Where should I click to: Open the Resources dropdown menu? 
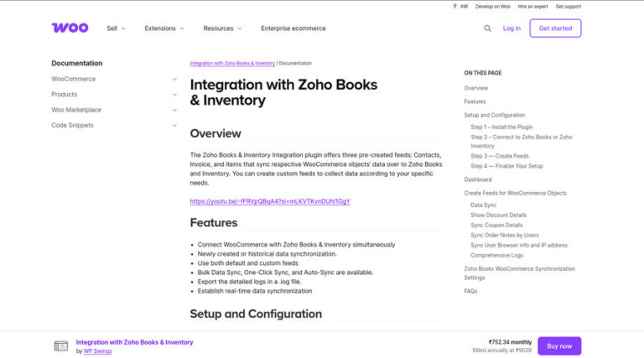click(x=222, y=29)
